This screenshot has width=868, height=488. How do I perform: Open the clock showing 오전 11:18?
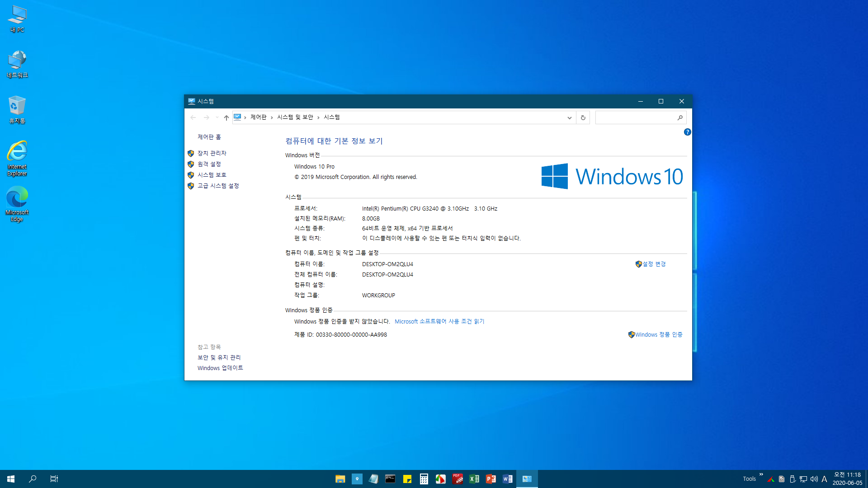click(848, 479)
